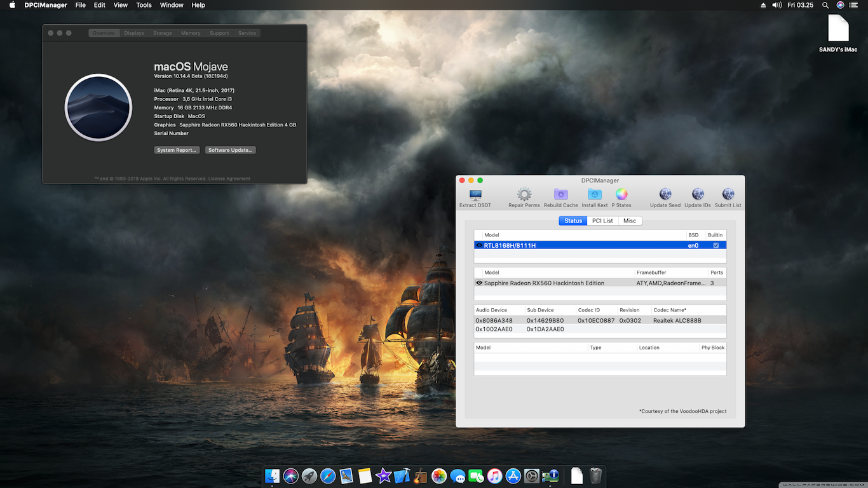Open Messages speech bubble in dock
Image resolution: width=868 pixels, height=488 pixels.
click(x=458, y=476)
